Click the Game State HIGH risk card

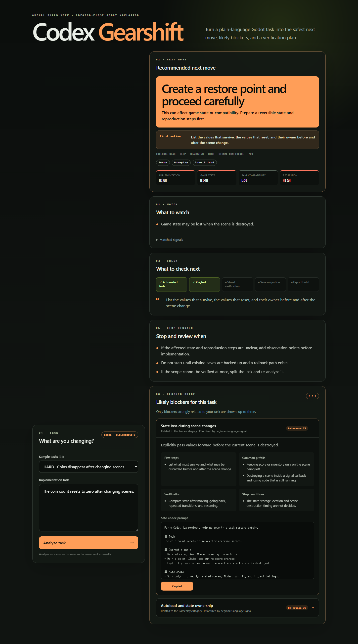217,178
